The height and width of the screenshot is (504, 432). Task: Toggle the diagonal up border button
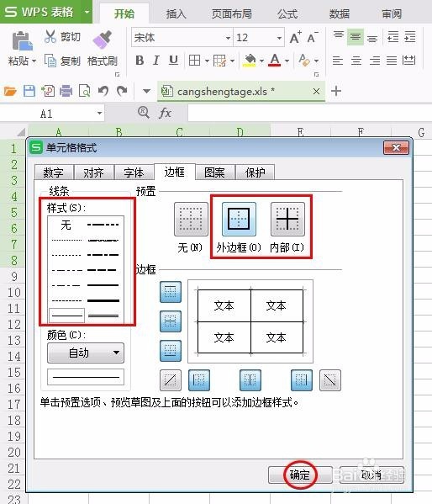tap(171, 380)
